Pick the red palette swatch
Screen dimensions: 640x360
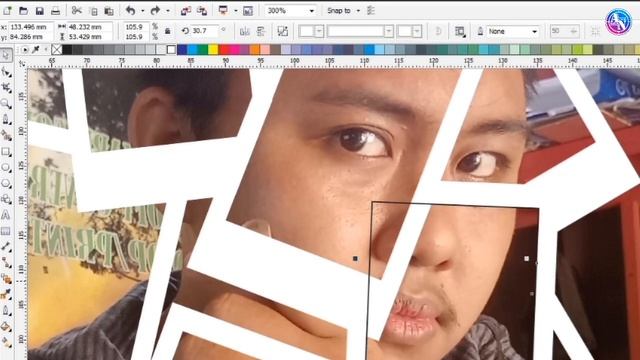[x=224, y=50]
